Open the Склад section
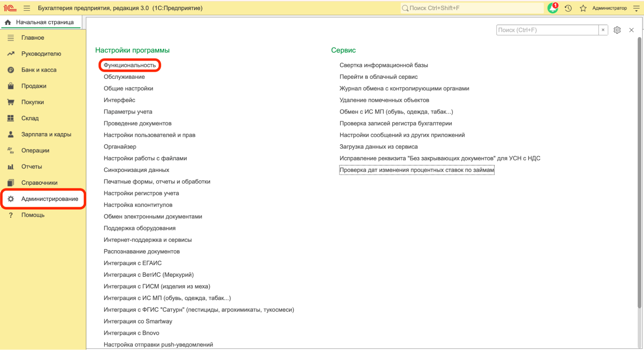 pos(30,118)
